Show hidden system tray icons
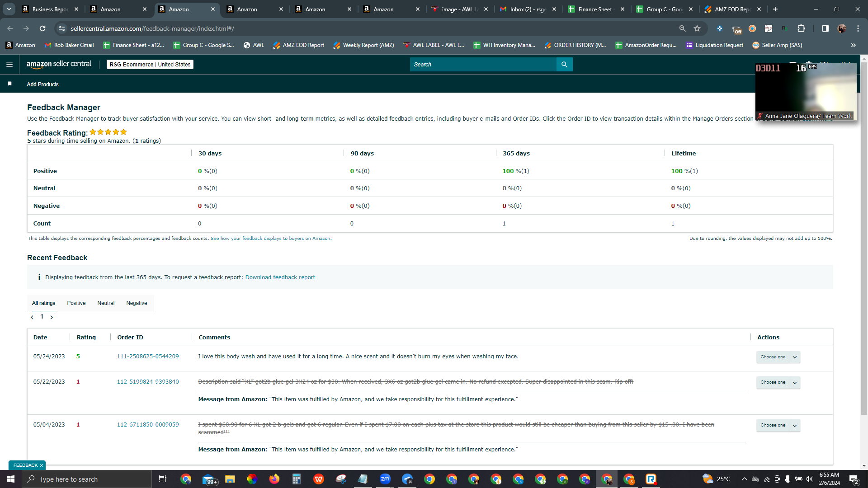Viewport: 868px width, 488px height. (x=744, y=479)
